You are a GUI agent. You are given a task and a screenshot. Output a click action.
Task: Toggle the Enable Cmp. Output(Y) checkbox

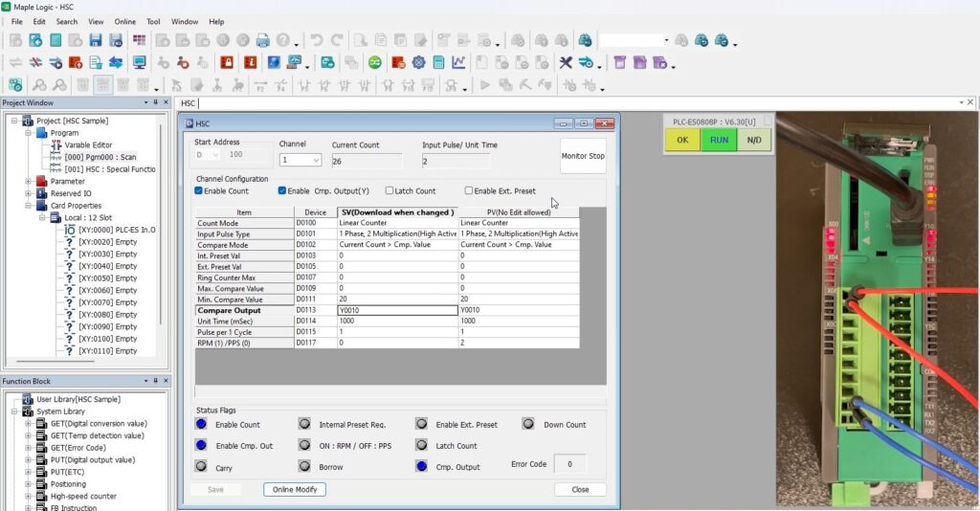[282, 190]
